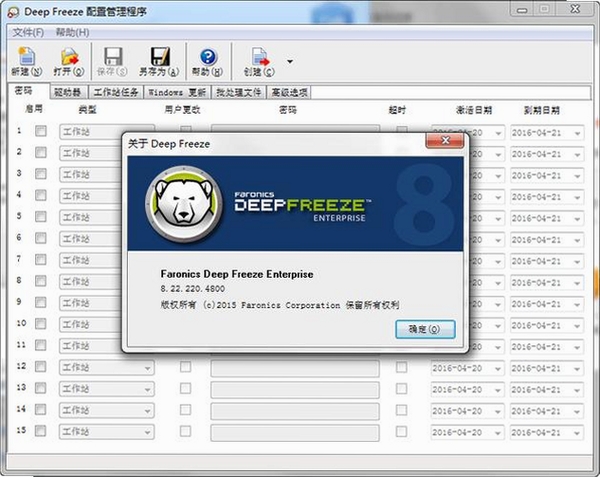Screen dimensions: 600x477
Task: Click the Create (创建) toolbar icon
Action: coord(260,57)
